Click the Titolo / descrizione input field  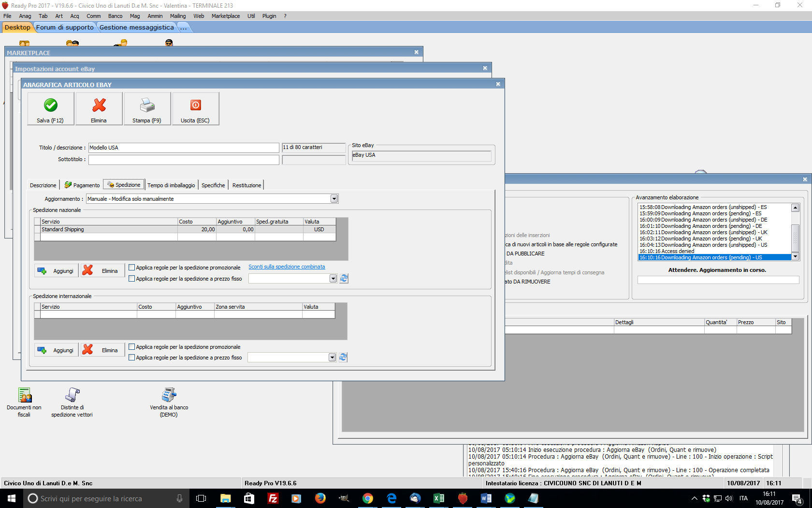184,148
